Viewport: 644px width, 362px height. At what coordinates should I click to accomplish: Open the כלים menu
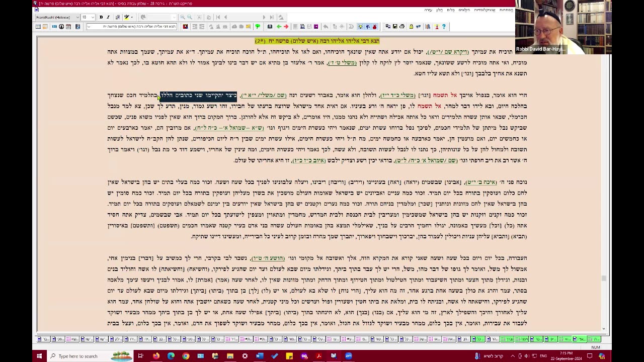click(451, 10)
